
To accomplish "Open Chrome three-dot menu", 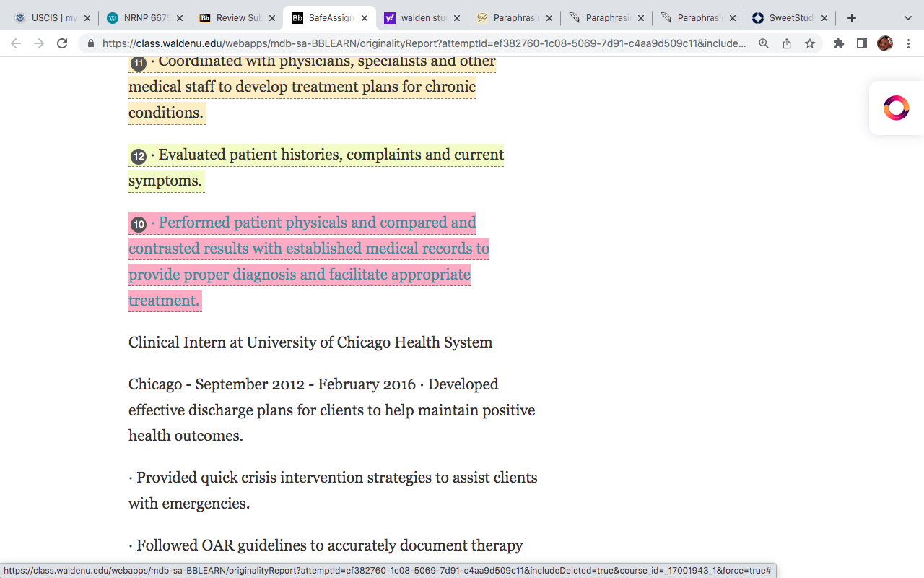I will [908, 43].
